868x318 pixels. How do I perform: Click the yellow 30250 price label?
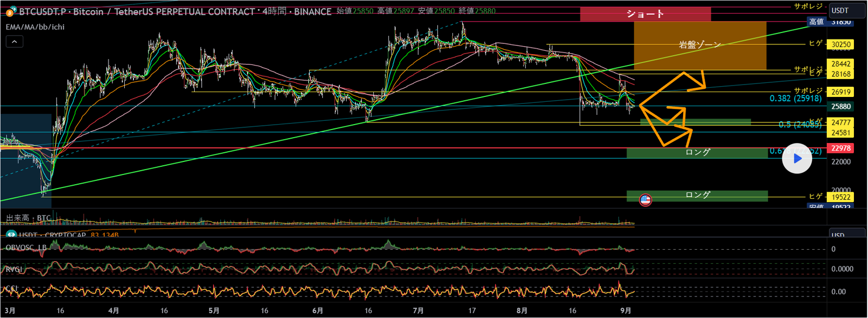pyautogui.click(x=840, y=45)
